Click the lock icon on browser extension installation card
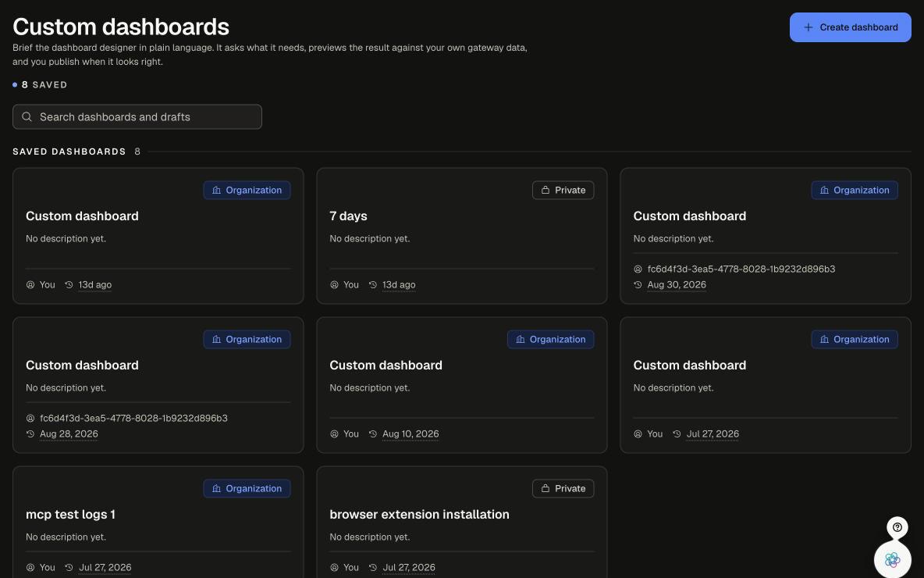This screenshot has width=924, height=578. [545, 488]
